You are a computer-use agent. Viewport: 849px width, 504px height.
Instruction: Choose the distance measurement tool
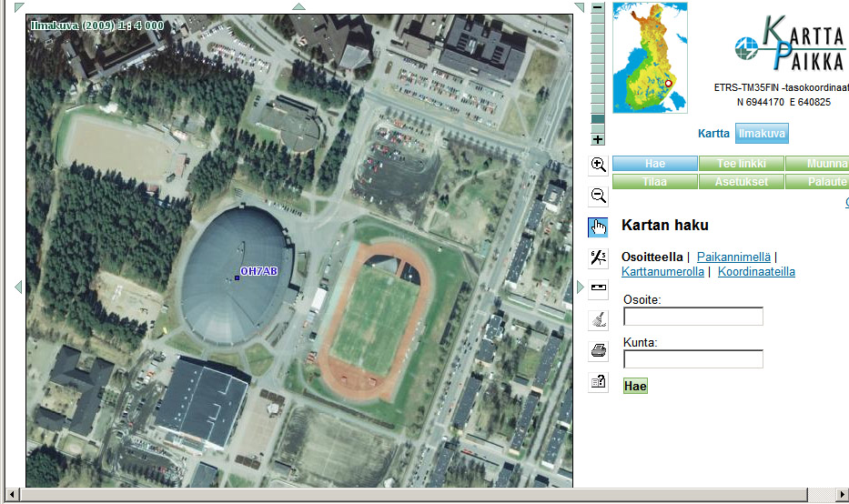(x=598, y=258)
